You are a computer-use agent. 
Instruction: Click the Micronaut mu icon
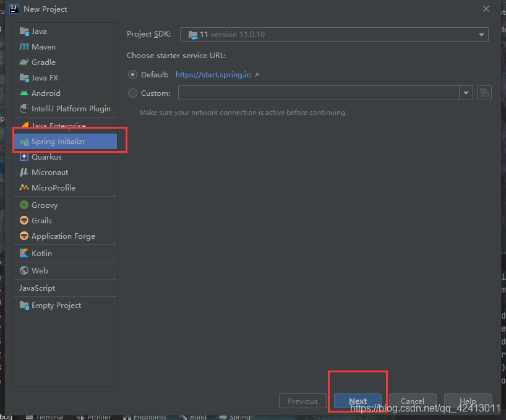pos(24,172)
